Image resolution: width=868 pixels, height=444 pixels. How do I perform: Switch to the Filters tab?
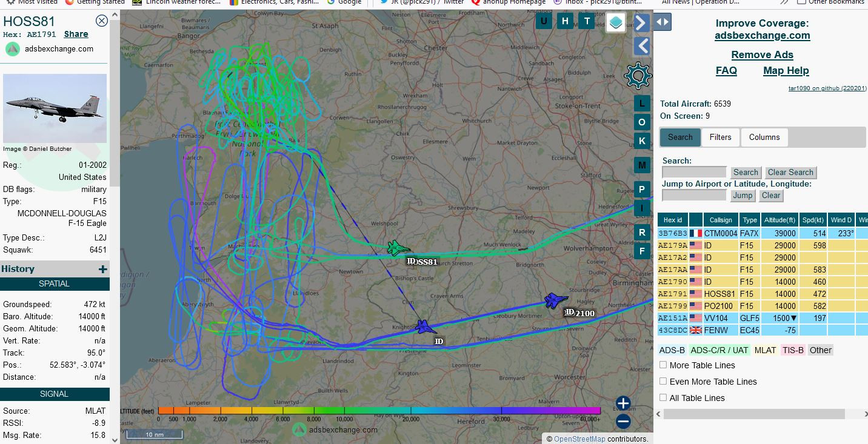720,138
